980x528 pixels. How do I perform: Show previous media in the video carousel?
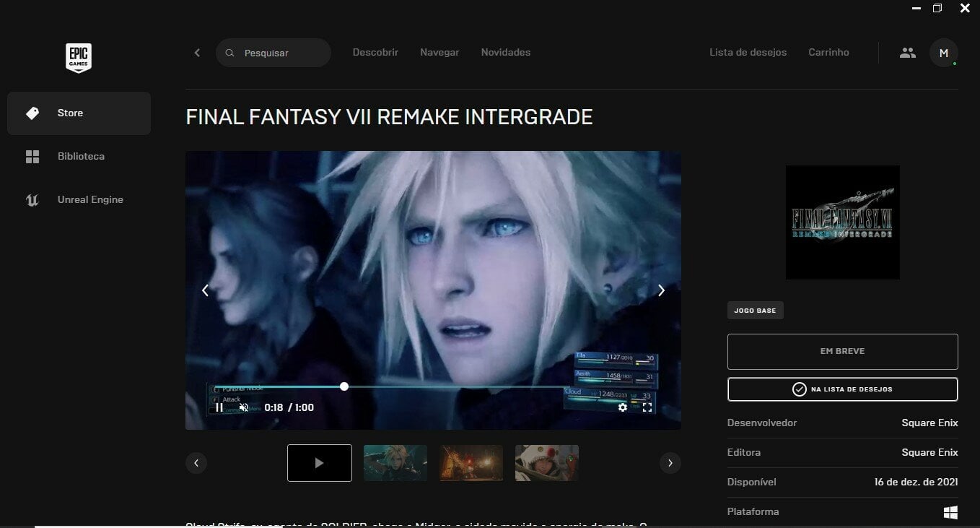(205, 290)
